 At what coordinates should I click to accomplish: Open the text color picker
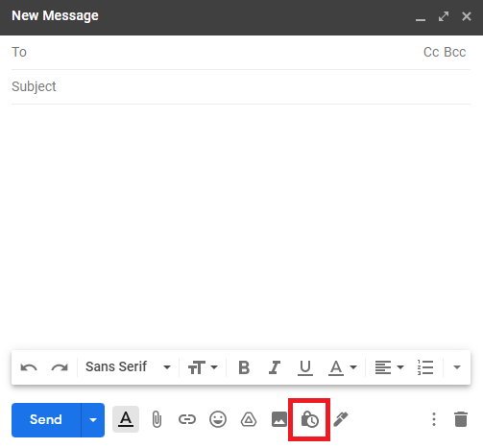coord(343,367)
